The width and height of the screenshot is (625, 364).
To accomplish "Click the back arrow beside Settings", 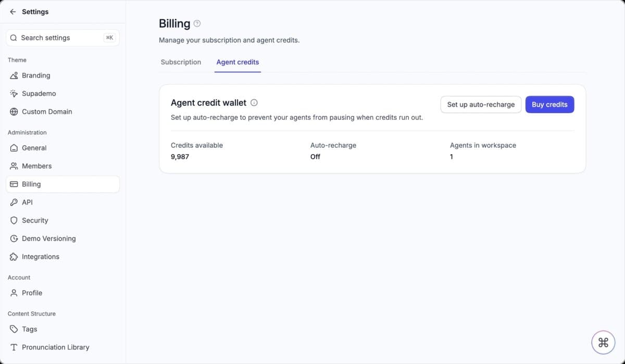I will coord(13,11).
